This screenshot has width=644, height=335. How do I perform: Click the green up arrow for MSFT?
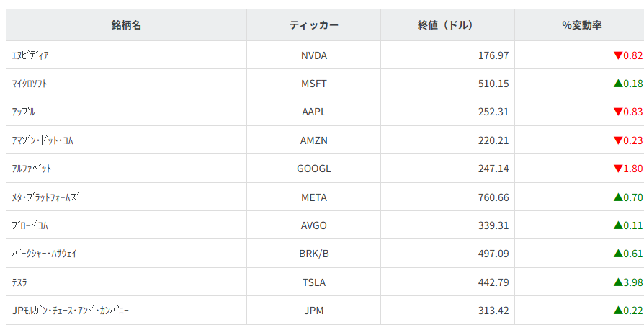pos(617,84)
